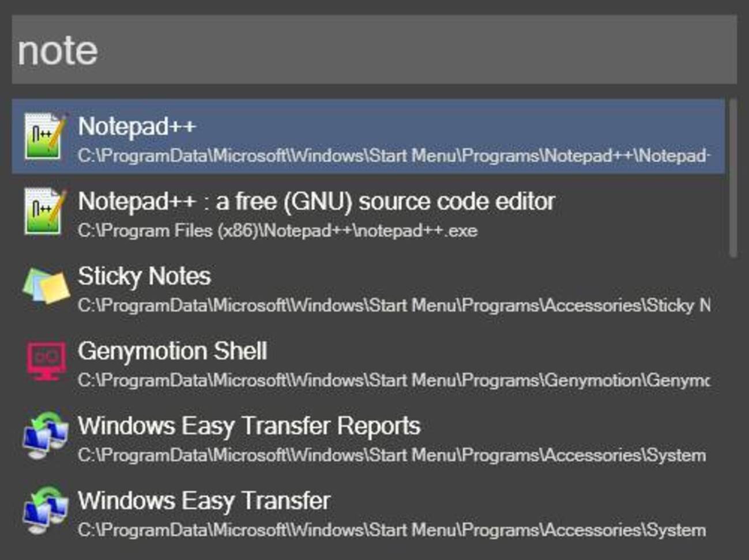The height and width of the screenshot is (560, 749).
Task: Select the Windows Easy Transfer title
Action: click(204, 501)
